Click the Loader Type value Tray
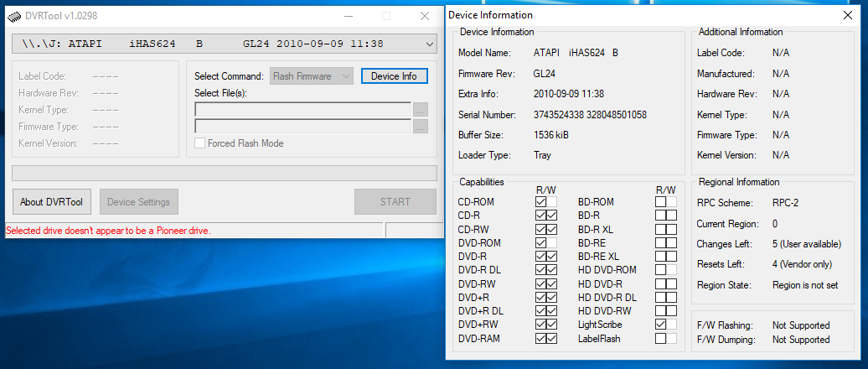Screen dimensions: 868x369 [542, 155]
